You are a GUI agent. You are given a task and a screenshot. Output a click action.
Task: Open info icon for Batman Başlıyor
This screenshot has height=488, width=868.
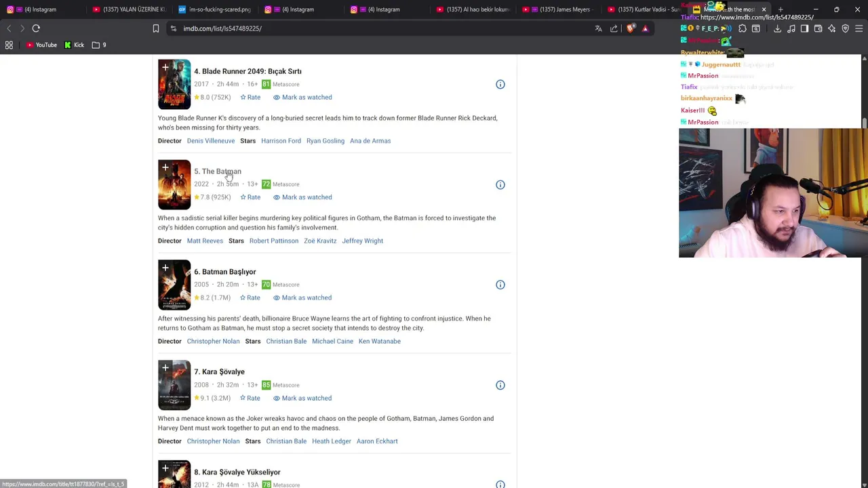[x=500, y=285]
